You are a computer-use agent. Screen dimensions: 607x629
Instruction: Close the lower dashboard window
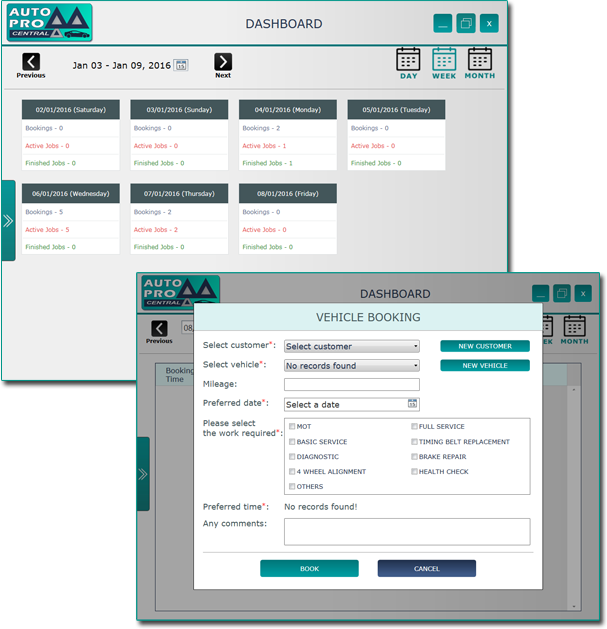(583, 294)
